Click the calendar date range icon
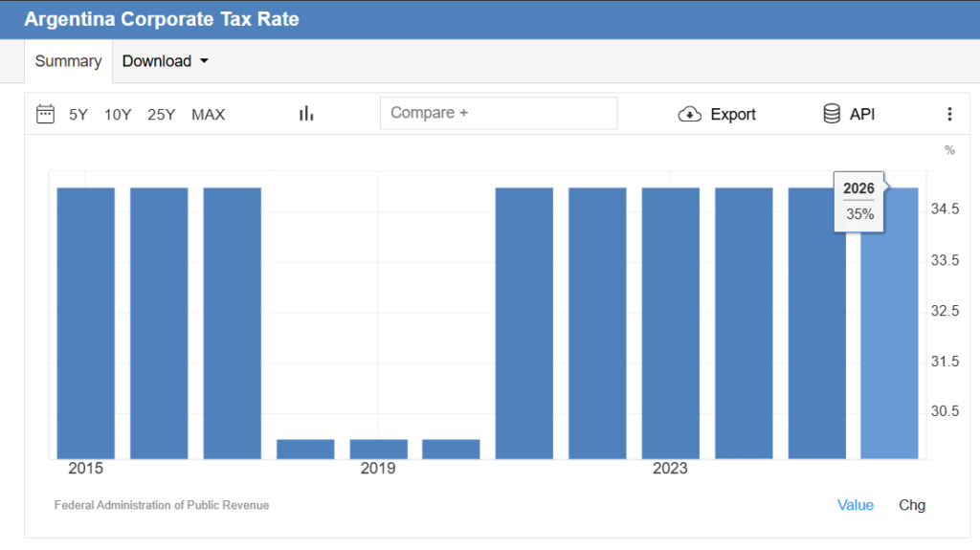This screenshot has width=980, height=550. [x=45, y=114]
